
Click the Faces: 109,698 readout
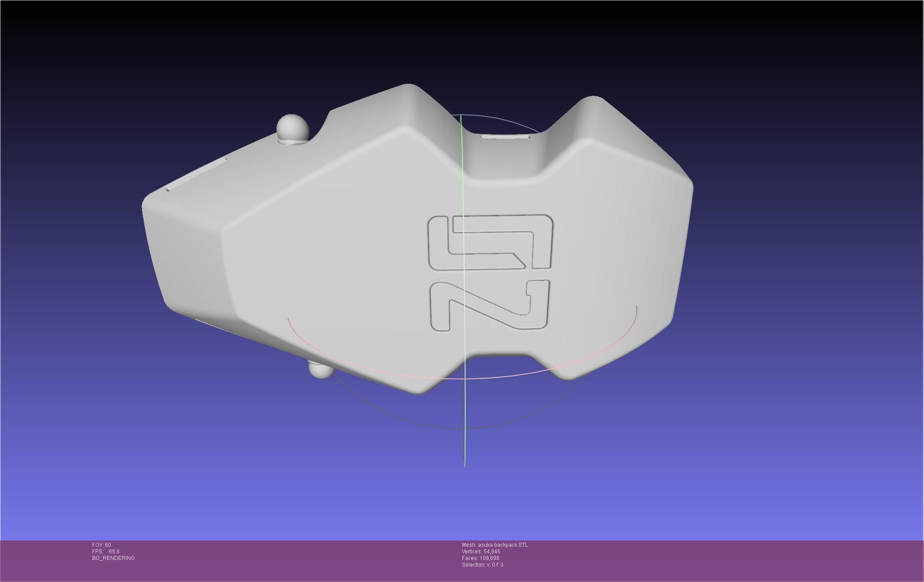481,558
